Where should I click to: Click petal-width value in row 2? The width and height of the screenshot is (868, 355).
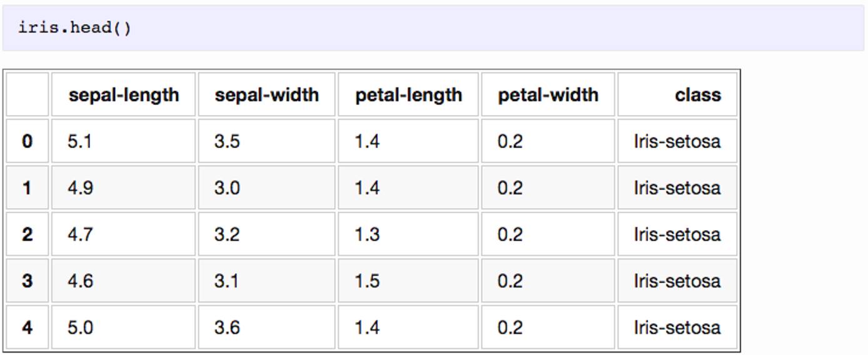point(510,234)
